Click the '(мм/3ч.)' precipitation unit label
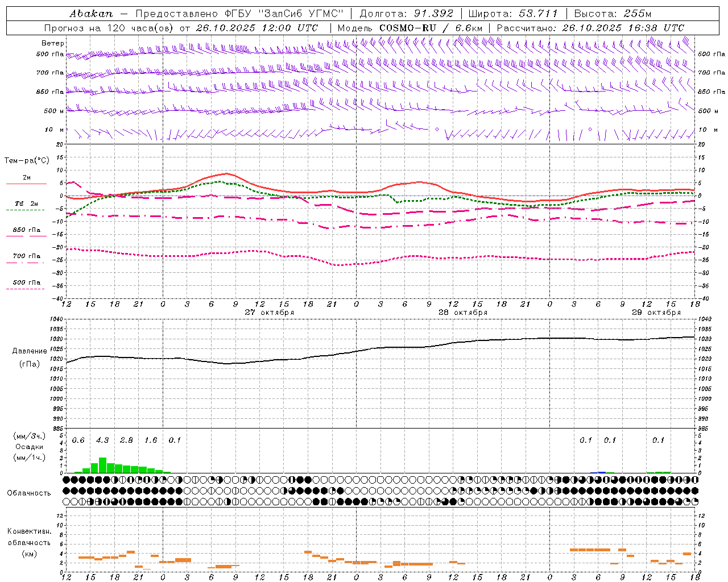Screen dimensions: 728x582 tap(29, 436)
